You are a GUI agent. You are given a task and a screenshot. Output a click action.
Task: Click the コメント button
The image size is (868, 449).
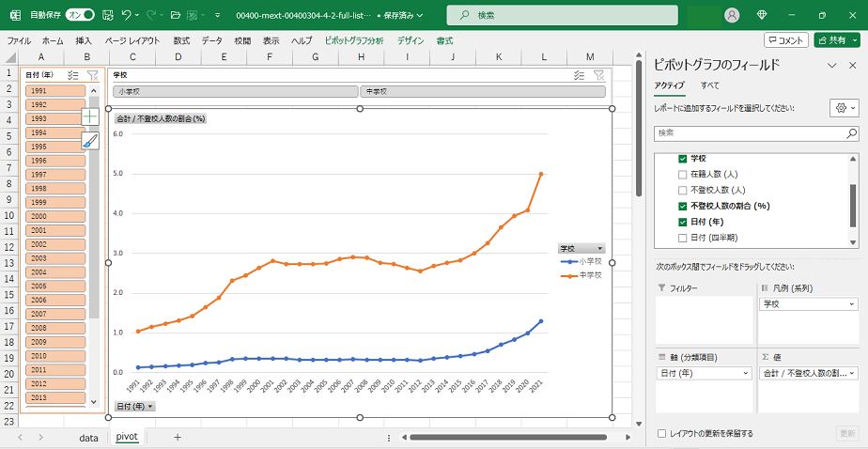click(x=785, y=40)
